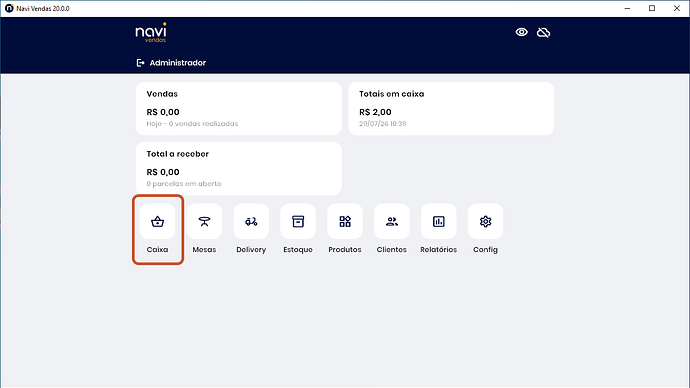Open the Relatórios chart icon
690x388 pixels.
click(439, 221)
